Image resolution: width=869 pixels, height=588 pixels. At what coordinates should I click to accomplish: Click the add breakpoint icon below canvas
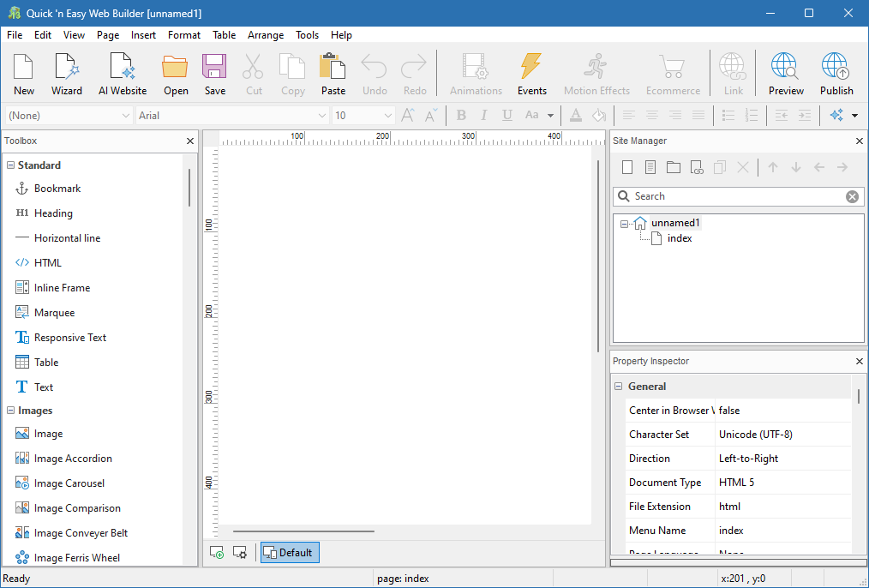[x=217, y=553]
